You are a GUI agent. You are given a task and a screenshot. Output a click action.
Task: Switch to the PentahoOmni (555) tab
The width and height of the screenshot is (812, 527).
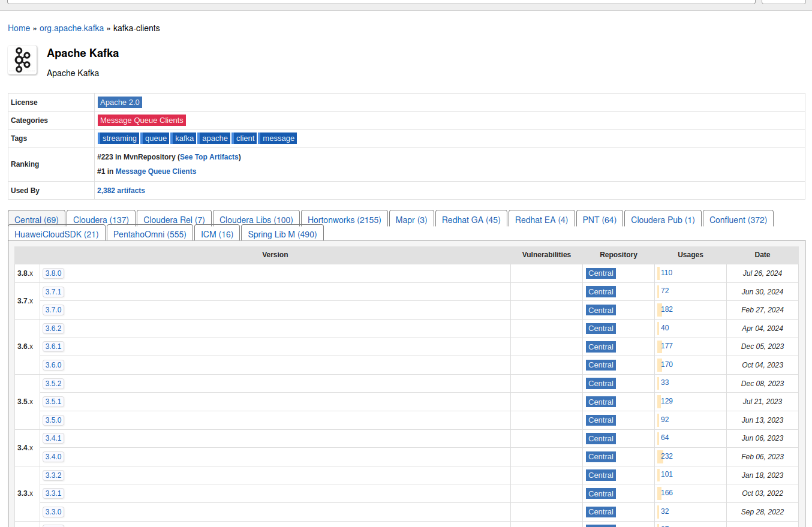click(150, 234)
